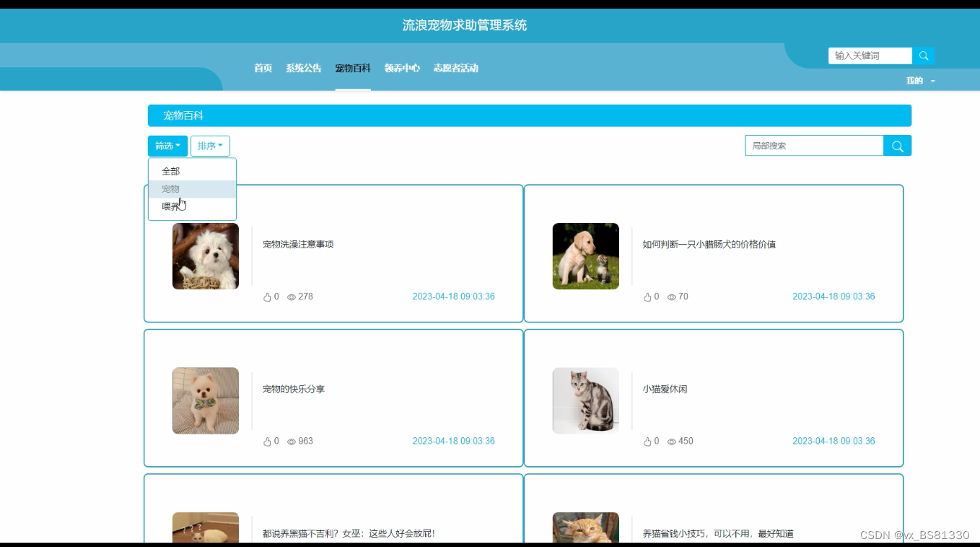The height and width of the screenshot is (547, 980).
Task: Click the orange cat thumbnail
Action: [x=586, y=528]
